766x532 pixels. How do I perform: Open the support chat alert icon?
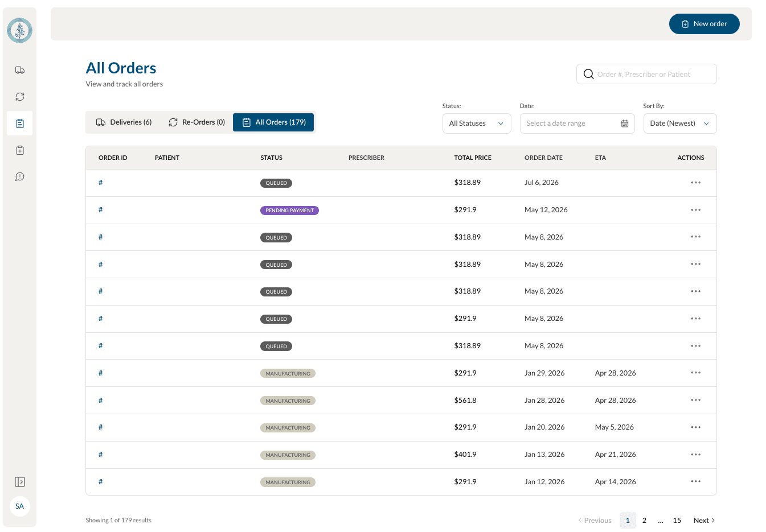20,177
